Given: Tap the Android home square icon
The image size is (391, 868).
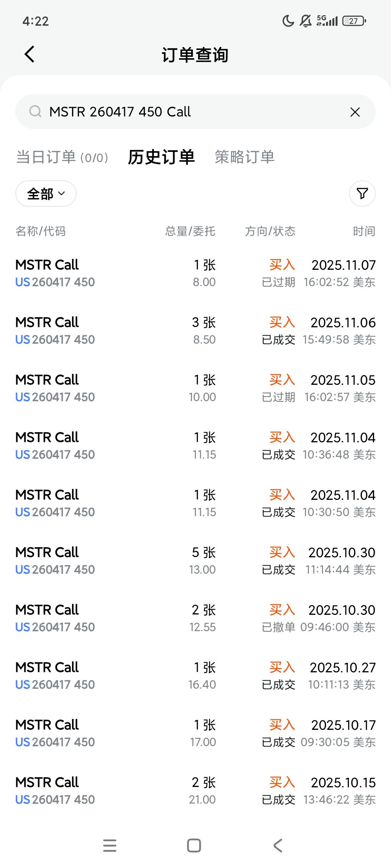Looking at the screenshot, I should [x=194, y=846].
